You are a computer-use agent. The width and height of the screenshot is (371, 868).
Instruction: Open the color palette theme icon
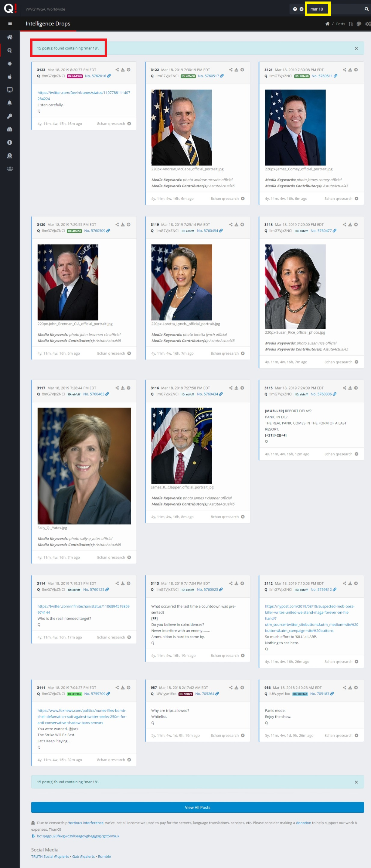point(359,24)
